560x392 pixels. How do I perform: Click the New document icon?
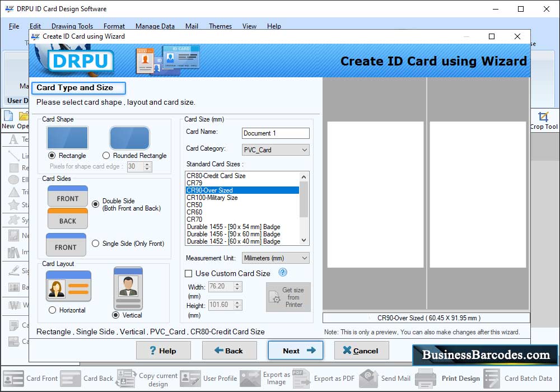8,116
